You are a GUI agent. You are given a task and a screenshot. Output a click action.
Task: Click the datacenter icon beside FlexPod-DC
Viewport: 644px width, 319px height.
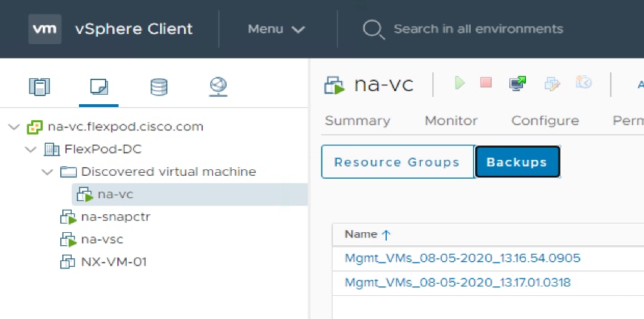coord(51,150)
